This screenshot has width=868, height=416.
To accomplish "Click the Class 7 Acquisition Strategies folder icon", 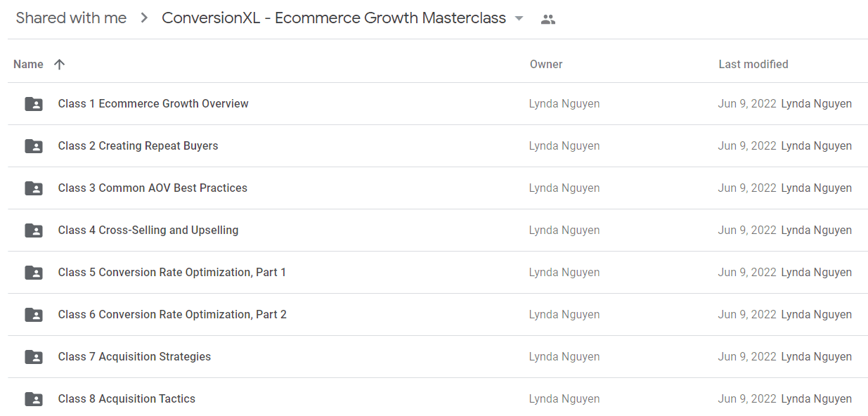I will (x=34, y=357).
